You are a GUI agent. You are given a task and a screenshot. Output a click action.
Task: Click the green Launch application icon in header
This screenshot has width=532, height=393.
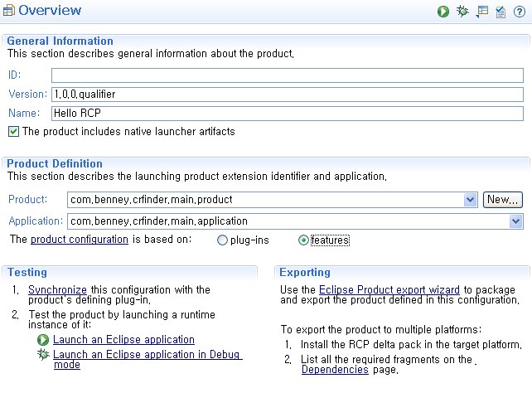444,12
